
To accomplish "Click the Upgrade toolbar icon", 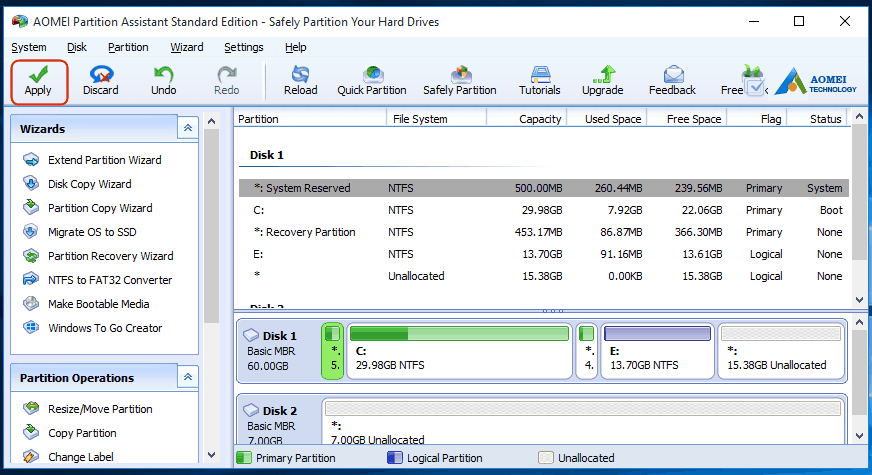I will click(x=602, y=81).
